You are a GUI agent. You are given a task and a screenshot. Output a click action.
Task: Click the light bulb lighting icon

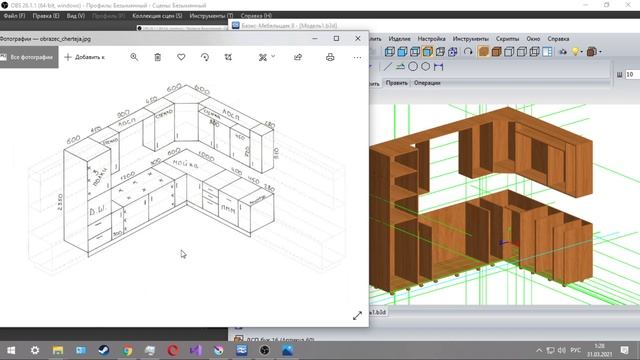pyautogui.click(x=576, y=52)
